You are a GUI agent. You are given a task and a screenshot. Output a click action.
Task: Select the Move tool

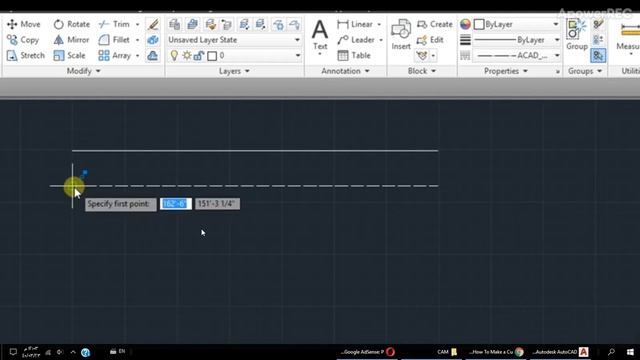(x=24, y=24)
